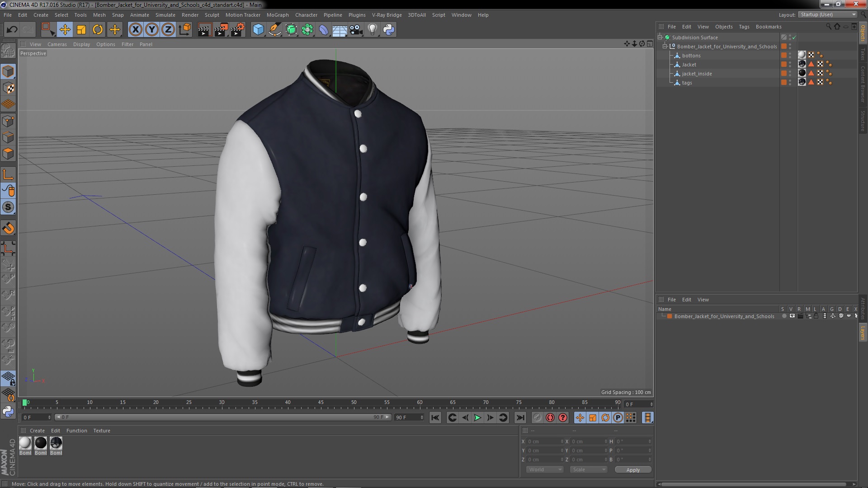
Task: Go to end of animation
Action: (520, 418)
